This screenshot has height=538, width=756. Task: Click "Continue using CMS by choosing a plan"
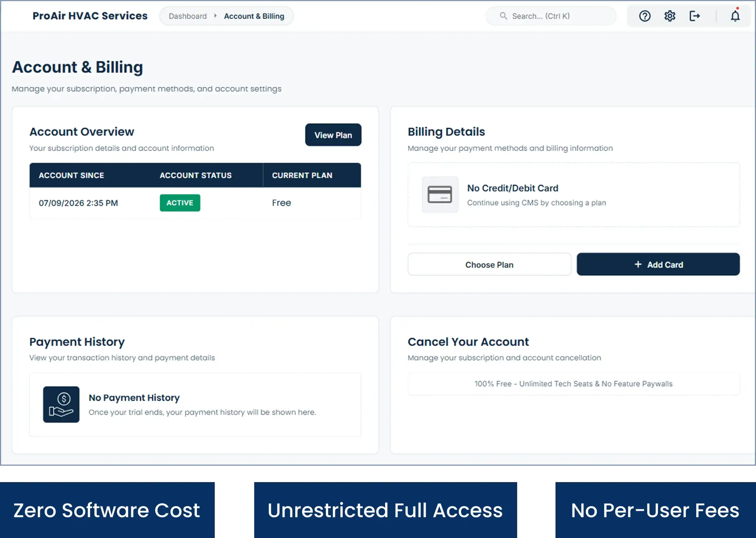(x=536, y=203)
